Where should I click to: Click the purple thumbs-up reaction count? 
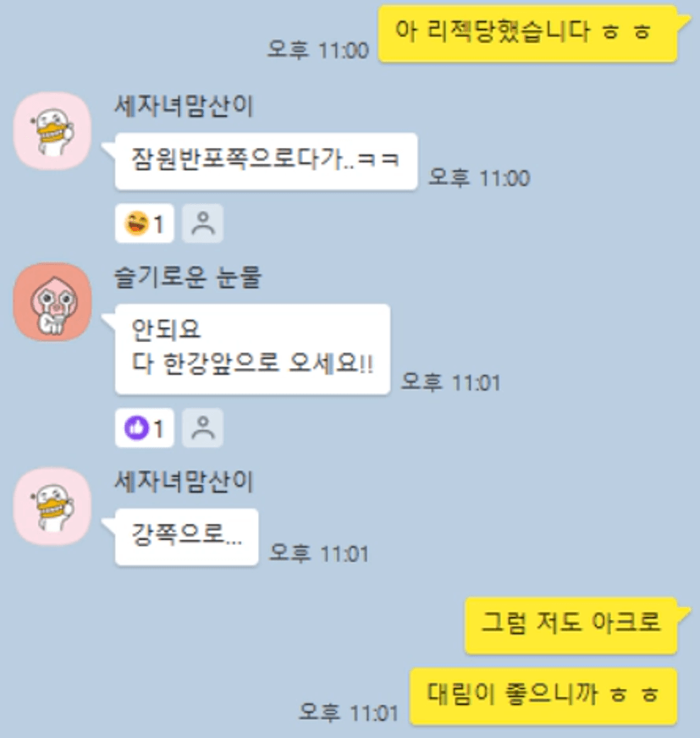point(145,428)
